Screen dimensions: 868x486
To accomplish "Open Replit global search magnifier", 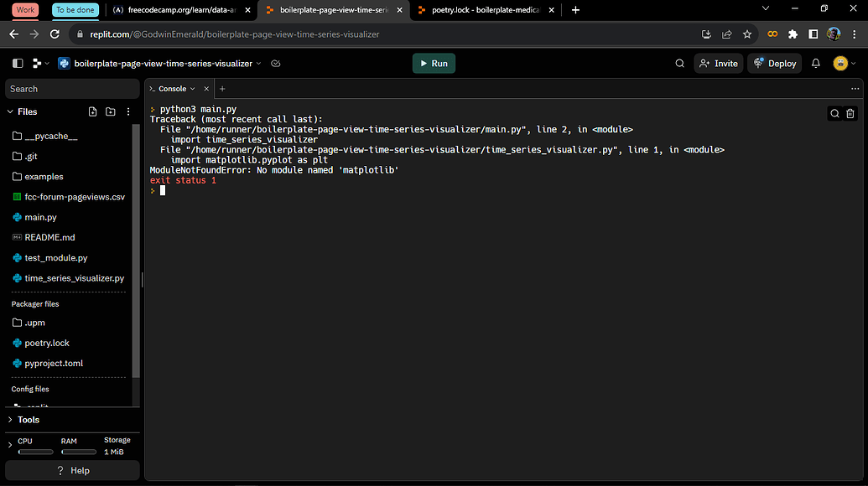I will click(x=679, y=63).
